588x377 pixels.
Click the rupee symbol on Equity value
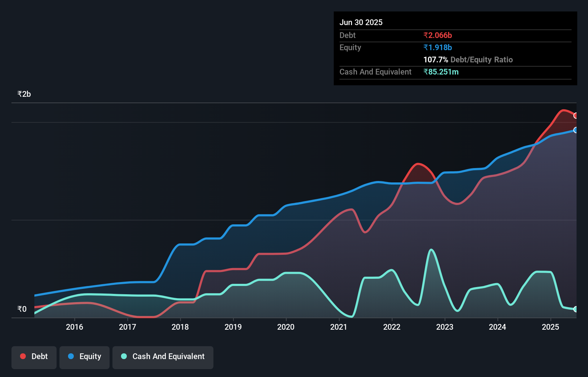click(x=426, y=47)
